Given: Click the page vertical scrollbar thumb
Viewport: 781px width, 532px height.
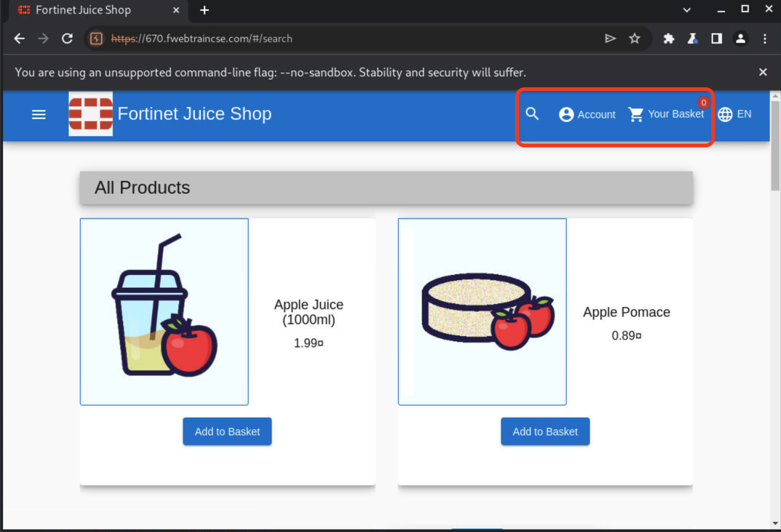Looking at the screenshot, I should [x=775, y=145].
